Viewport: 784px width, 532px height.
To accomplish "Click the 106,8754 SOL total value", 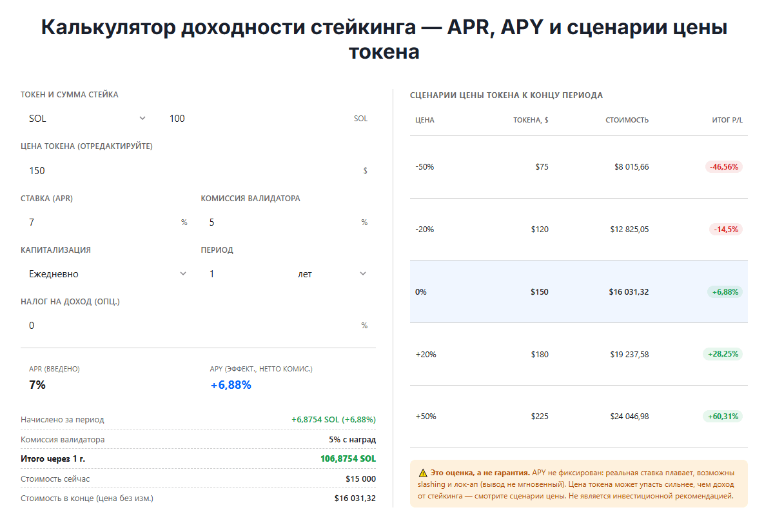I will 348,459.
